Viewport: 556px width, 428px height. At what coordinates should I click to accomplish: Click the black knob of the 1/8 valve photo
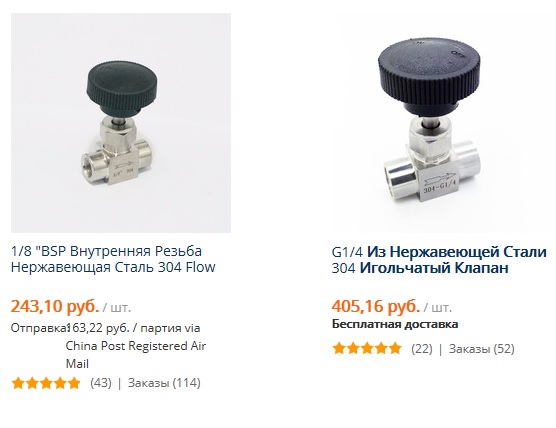coord(122,87)
